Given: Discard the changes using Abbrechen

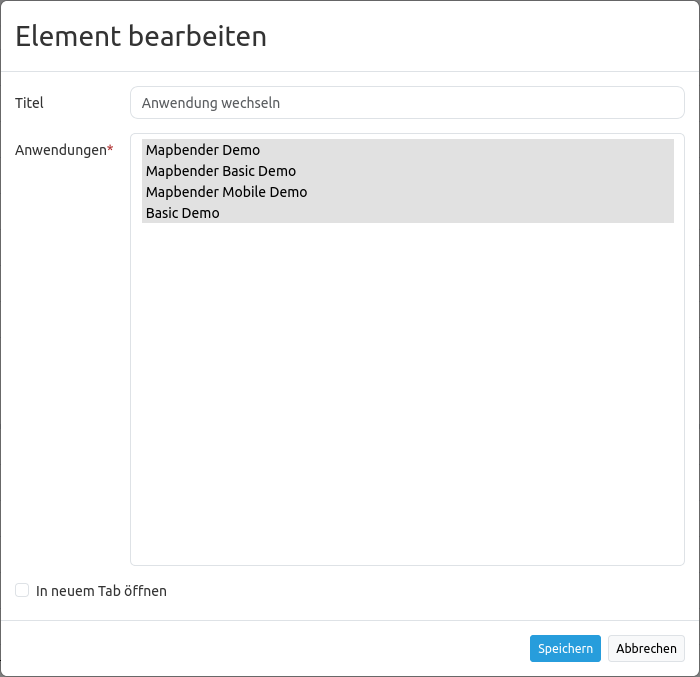Looking at the screenshot, I should 646,649.
